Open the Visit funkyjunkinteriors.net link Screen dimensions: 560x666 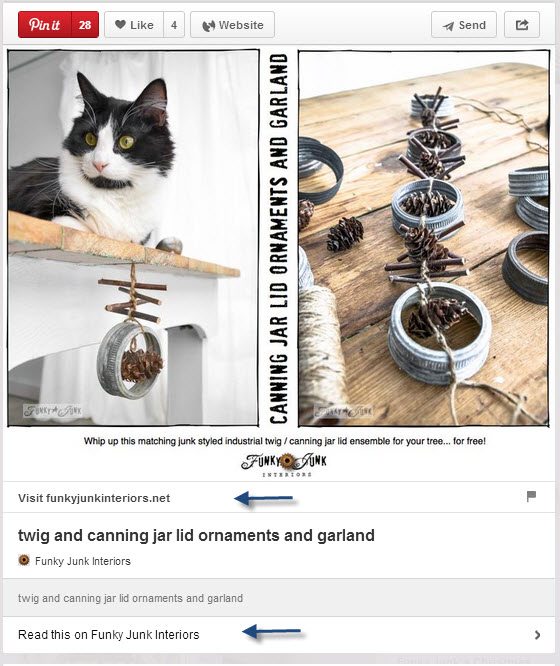click(x=94, y=498)
